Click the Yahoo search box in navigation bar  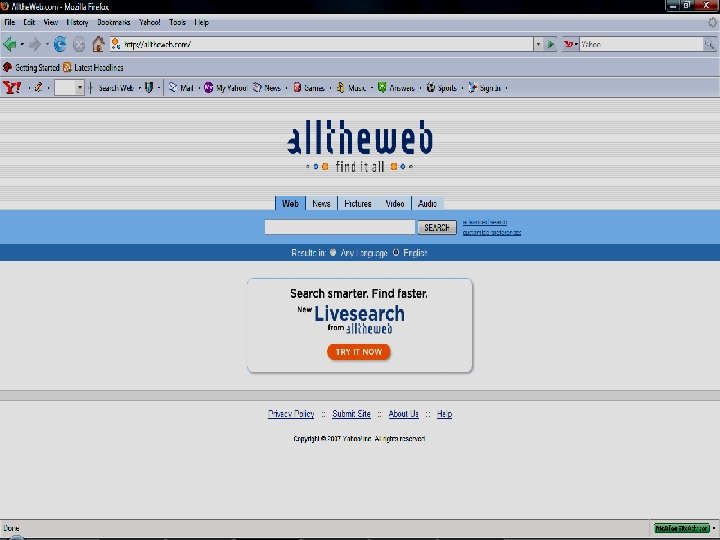pyautogui.click(x=641, y=44)
